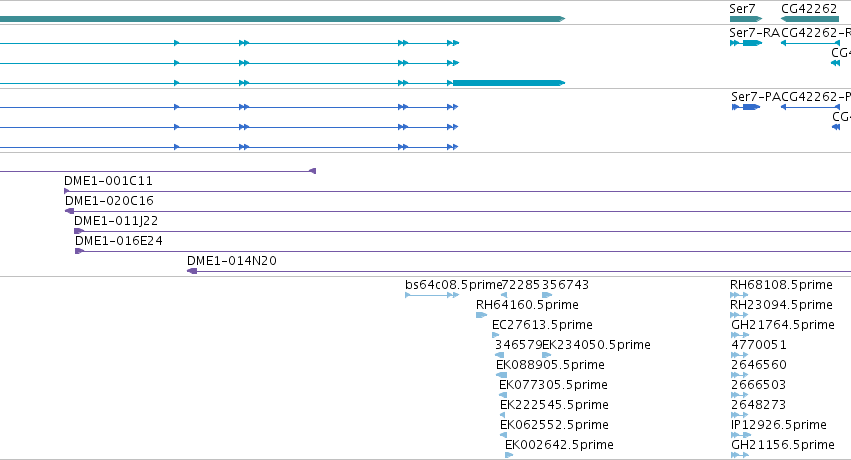This screenshot has width=851, height=460.
Task: Click the bs64c08.5prime alignment glyph
Action: coord(432,295)
